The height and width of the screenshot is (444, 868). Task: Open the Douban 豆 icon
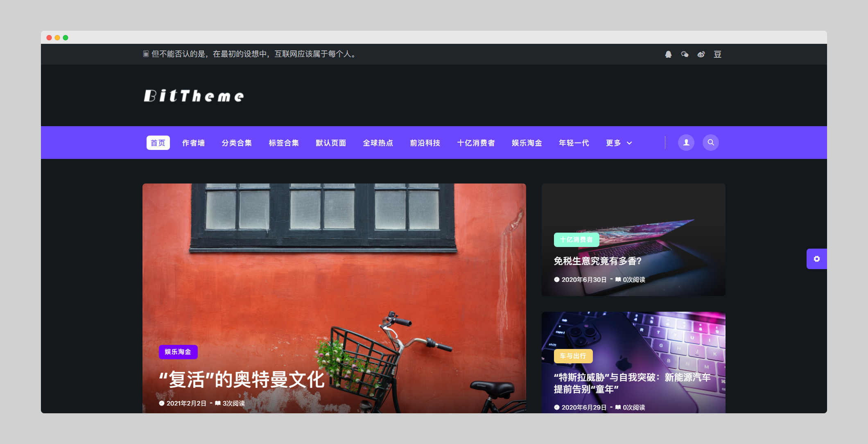[x=717, y=54]
